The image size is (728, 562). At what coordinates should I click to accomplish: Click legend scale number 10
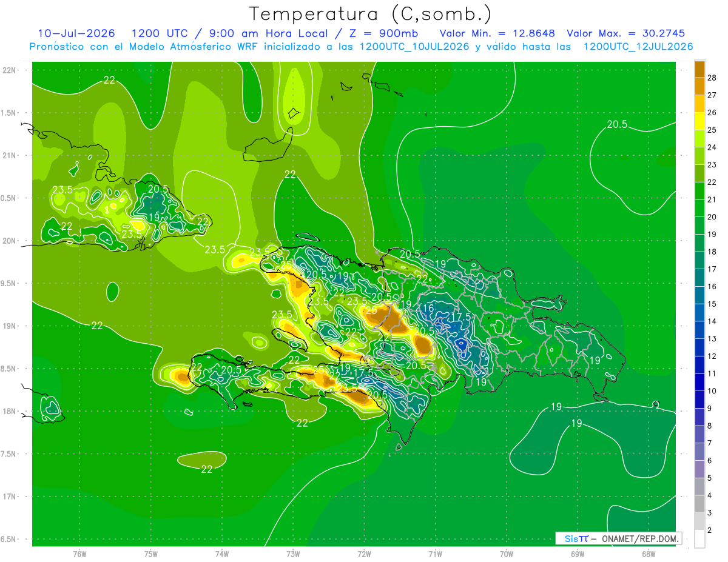(712, 391)
